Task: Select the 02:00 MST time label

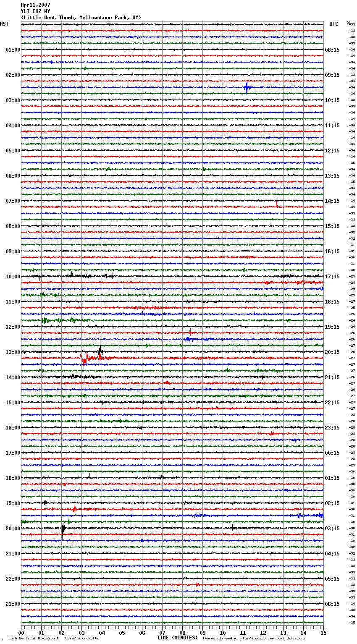Action: (13, 75)
